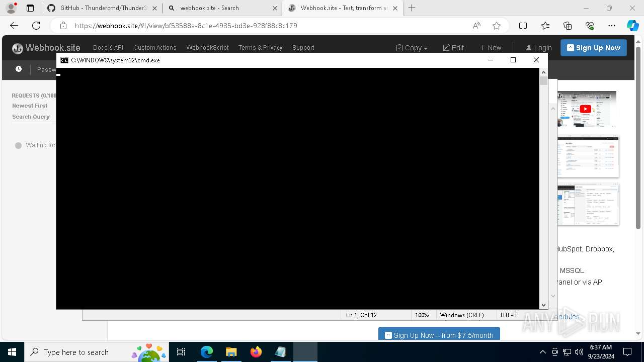The height and width of the screenshot is (362, 644).
Task: Open the second screenshot thumbnail
Action: [x=588, y=156]
